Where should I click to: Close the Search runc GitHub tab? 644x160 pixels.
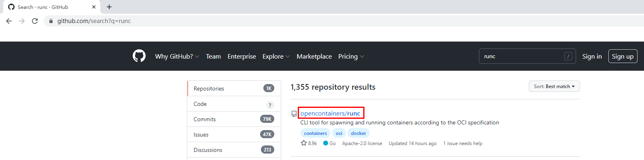coord(94,7)
